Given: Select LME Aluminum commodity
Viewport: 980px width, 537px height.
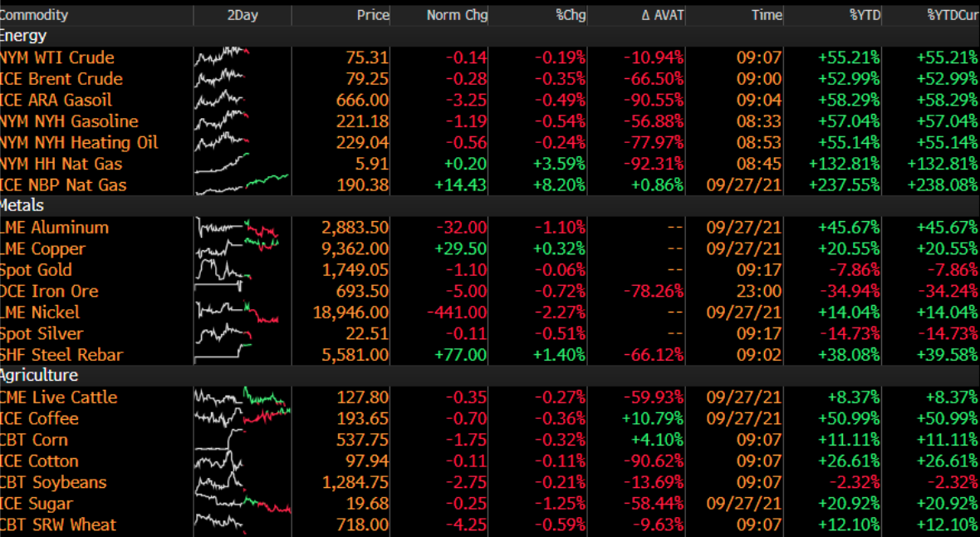Looking at the screenshot, I should click(54, 227).
